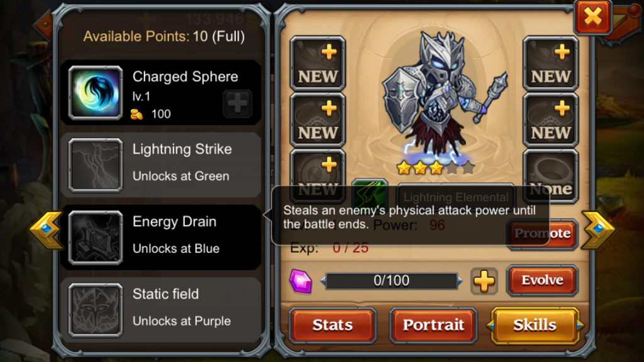Go to next hero with right arrow
Screen dimensions: 644x362
[x=599, y=230]
